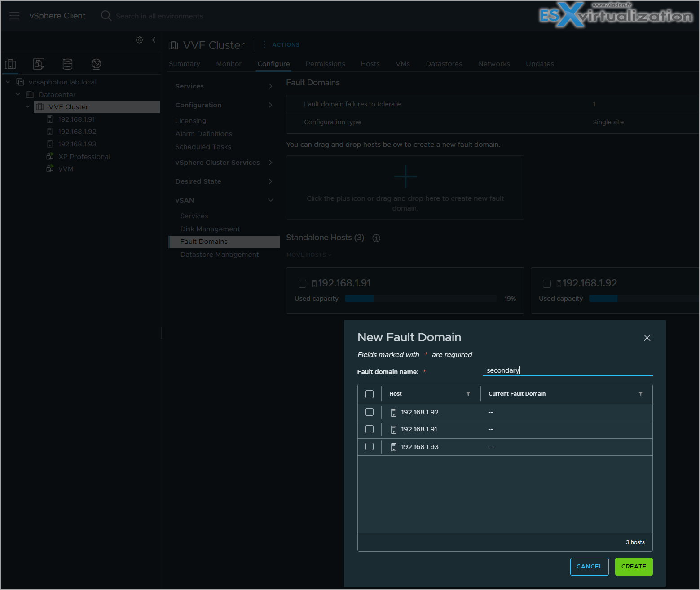Switch to VMs and Templates inventory view

39,64
